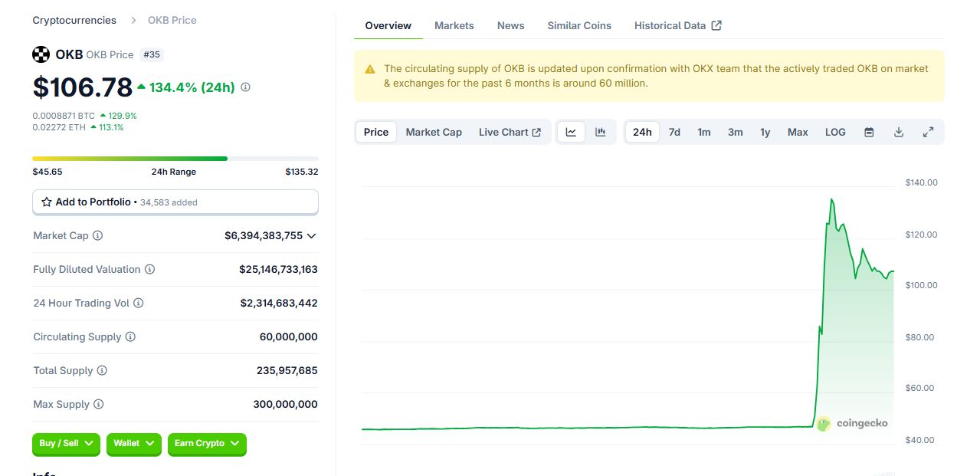This screenshot has width=980, height=476.
Task: Click the price chart peak near $135
Action: pos(832,199)
